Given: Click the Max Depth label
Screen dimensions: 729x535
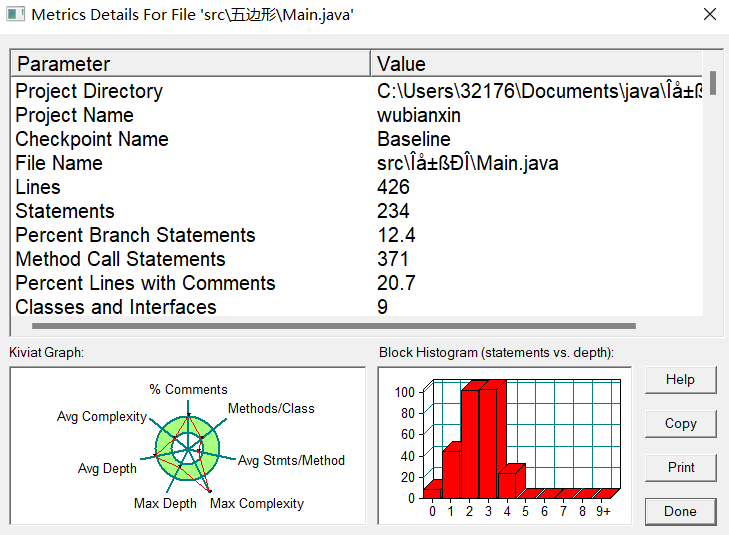Looking at the screenshot, I should click(165, 503).
